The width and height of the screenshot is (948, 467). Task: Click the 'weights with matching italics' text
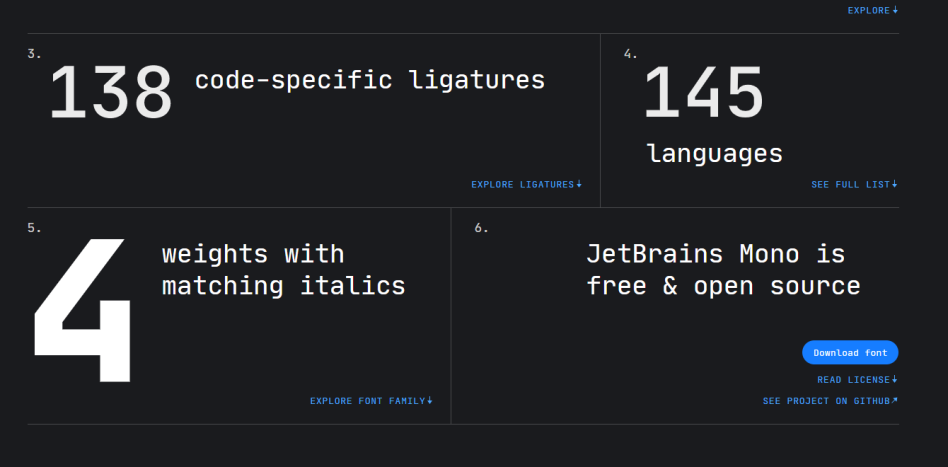coord(284,270)
